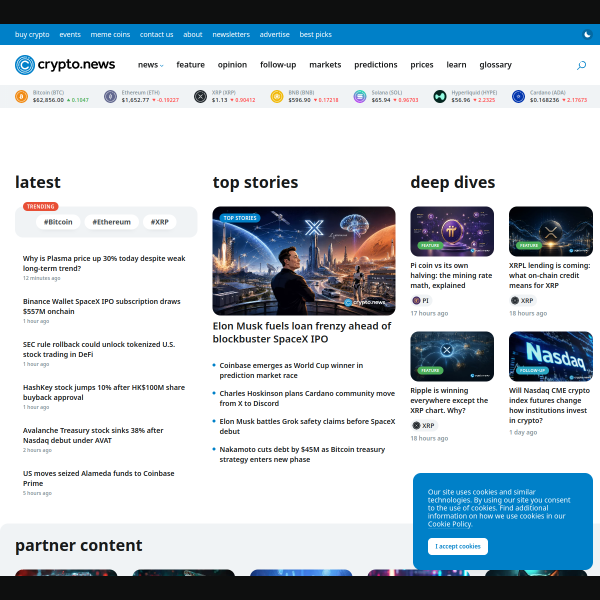This screenshot has height=600, width=600.
Task: Open Coinbase emerges as World Cup winner story
Action: click(x=291, y=370)
